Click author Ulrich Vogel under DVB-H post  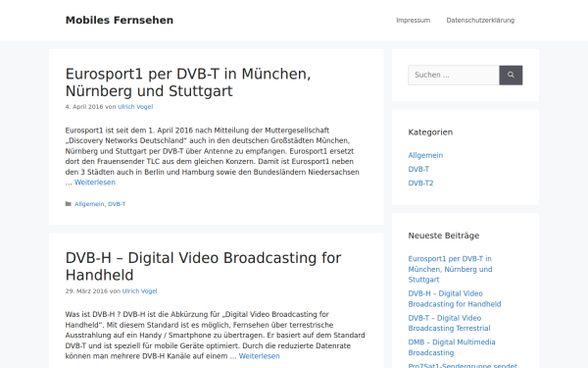(139, 291)
